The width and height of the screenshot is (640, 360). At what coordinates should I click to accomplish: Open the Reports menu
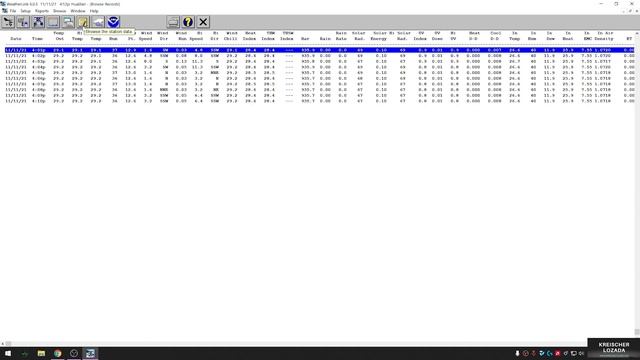[x=42, y=11]
